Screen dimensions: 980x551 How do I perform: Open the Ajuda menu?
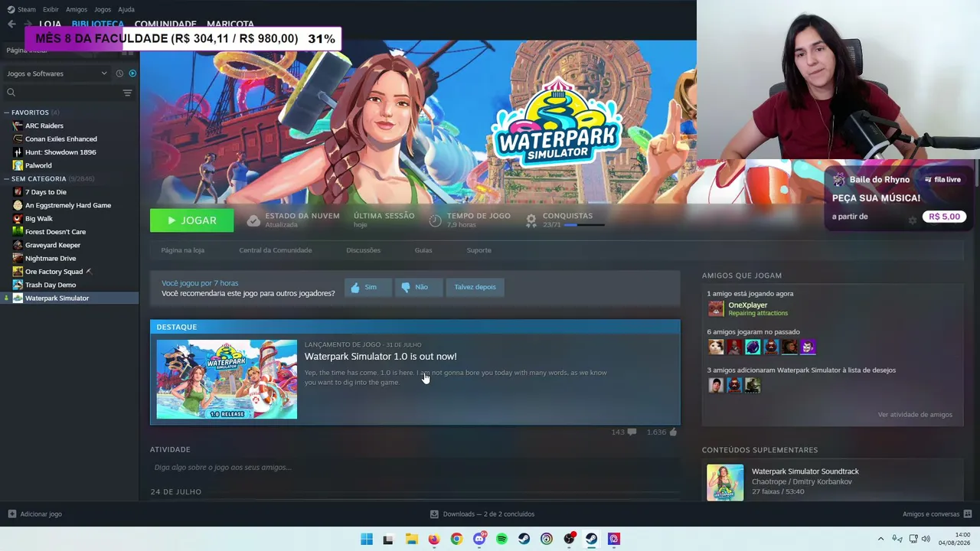(x=126, y=9)
